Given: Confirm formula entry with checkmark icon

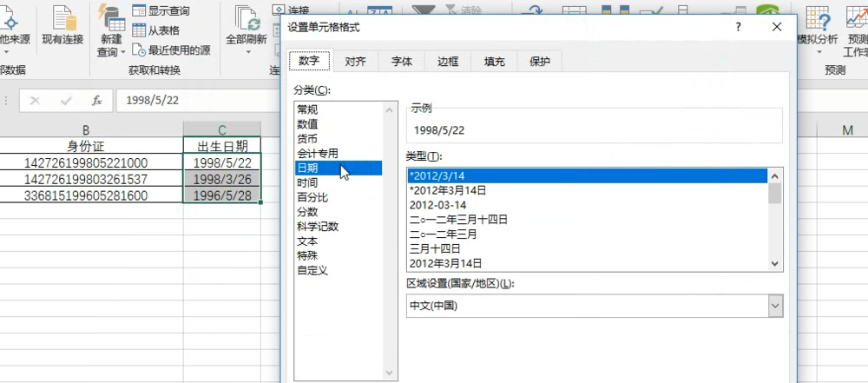Looking at the screenshot, I should (67, 101).
